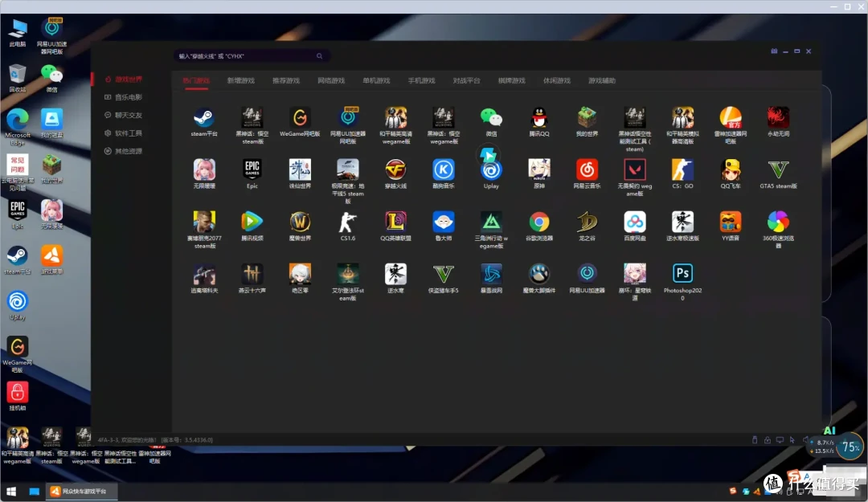The height and width of the screenshot is (502, 868).
Task: Open 游戏辅助 tab
Action: pyautogui.click(x=602, y=81)
